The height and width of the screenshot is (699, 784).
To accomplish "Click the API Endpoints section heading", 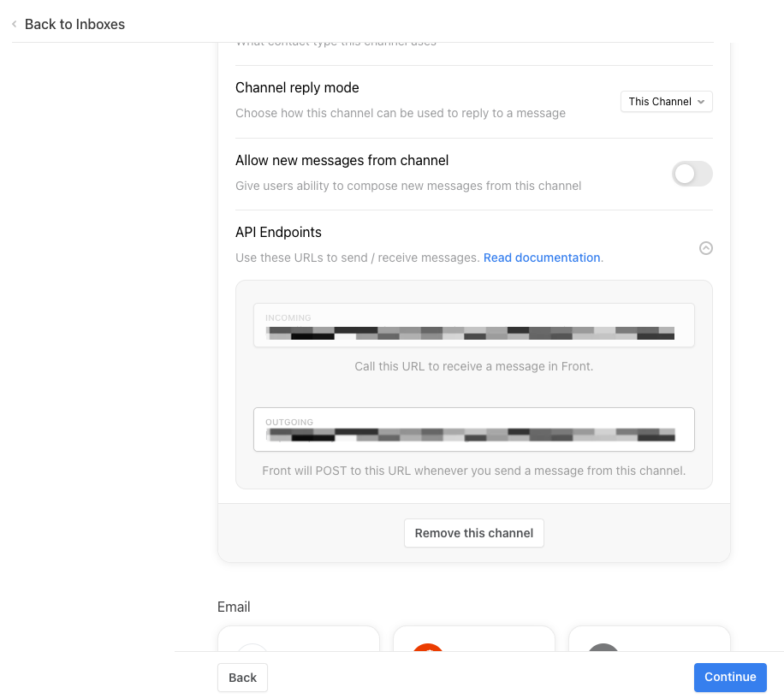I will (x=278, y=233).
